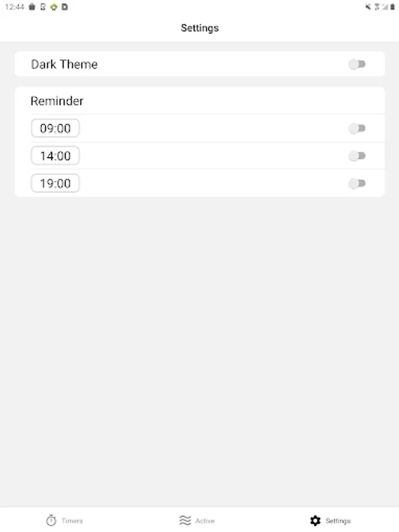Click the Reminder section header

(57, 100)
